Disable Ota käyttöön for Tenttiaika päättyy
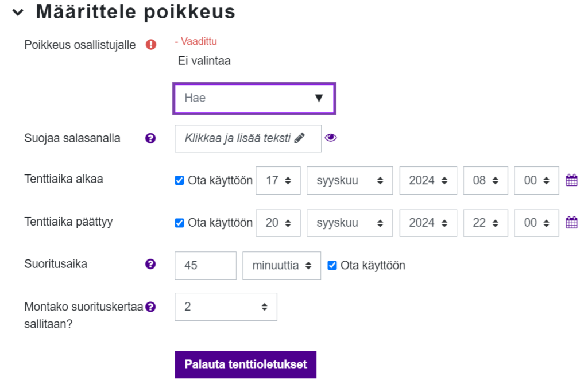The width and height of the screenshot is (588, 384). click(179, 223)
